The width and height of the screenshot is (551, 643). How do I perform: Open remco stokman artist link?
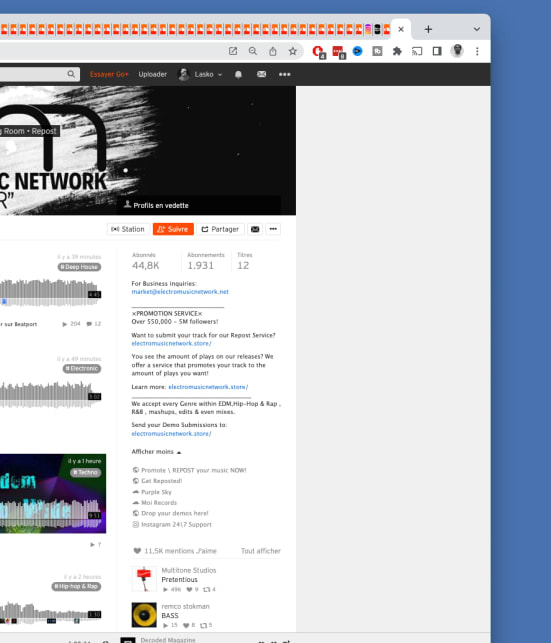185,606
